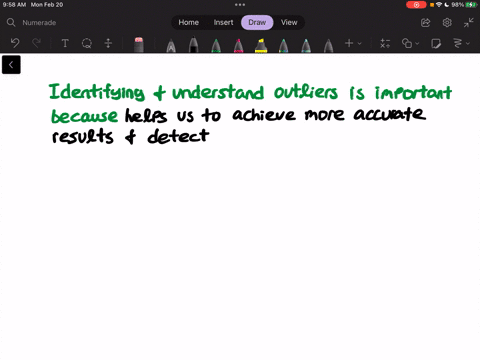The height and width of the screenshot is (360, 480).
Task: Select the Eraser tool
Action: point(139,44)
